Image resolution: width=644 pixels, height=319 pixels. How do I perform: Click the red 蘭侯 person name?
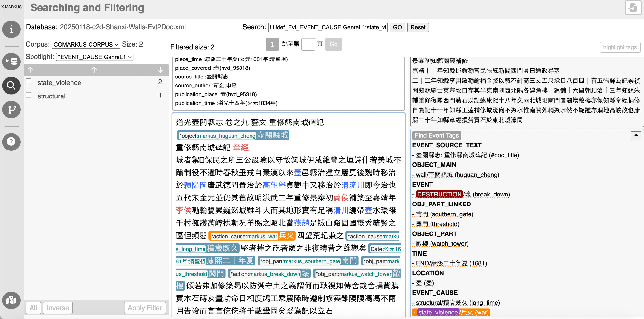tap(341, 198)
